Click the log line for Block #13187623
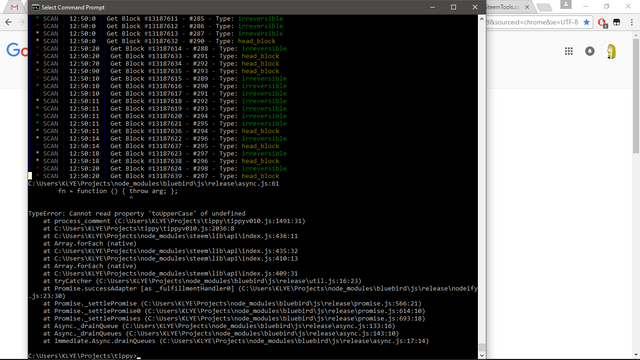The width and height of the screenshot is (640, 360). pos(161,153)
